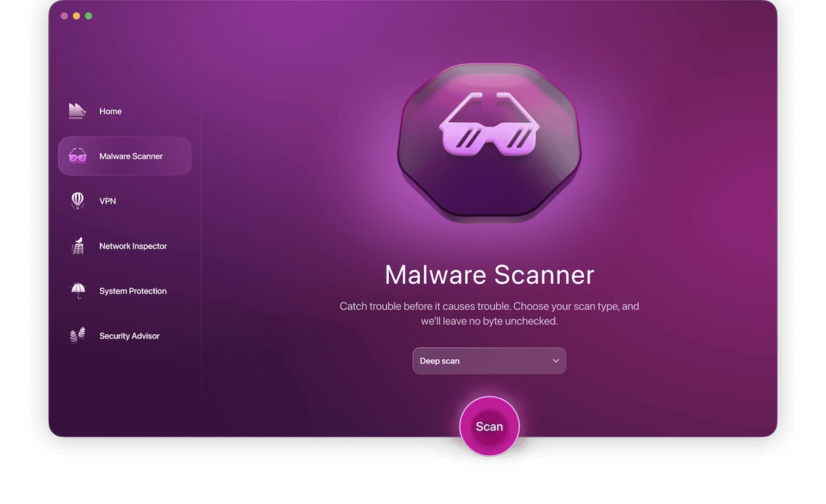Open the System Protection text label
The image size is (826, 504).
(x=133, y=291)
